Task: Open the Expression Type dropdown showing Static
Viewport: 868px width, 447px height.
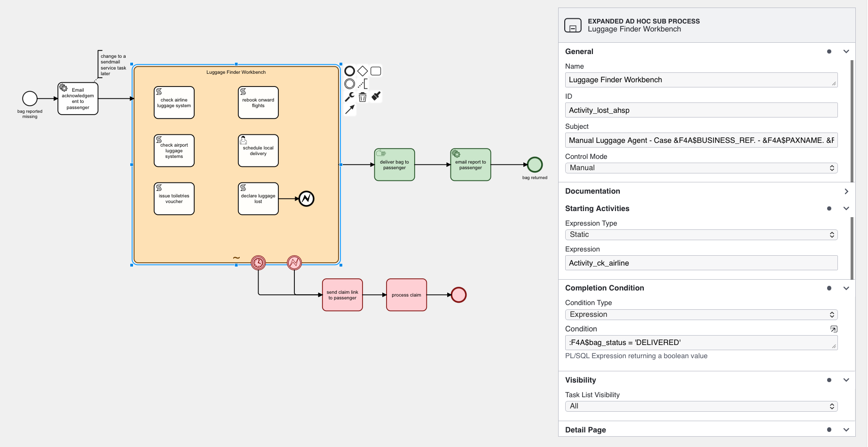Action: tap(701, 234)
